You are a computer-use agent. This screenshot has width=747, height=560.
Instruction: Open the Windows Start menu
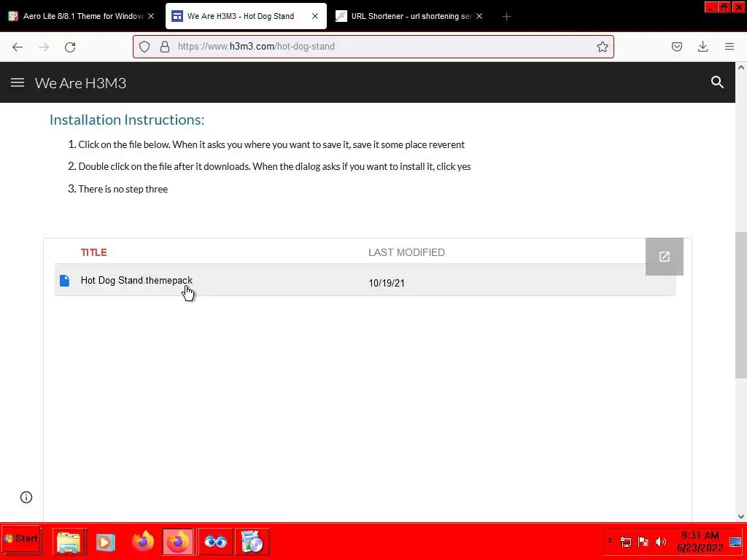21,539
